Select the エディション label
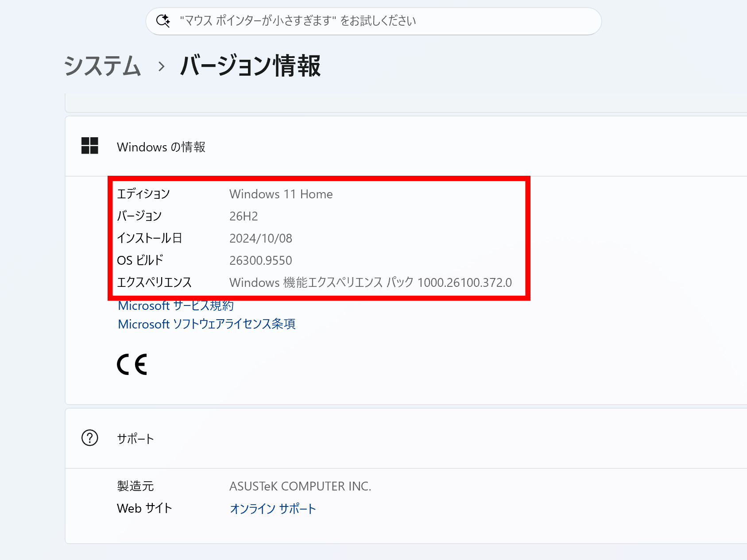 point(143,194)
